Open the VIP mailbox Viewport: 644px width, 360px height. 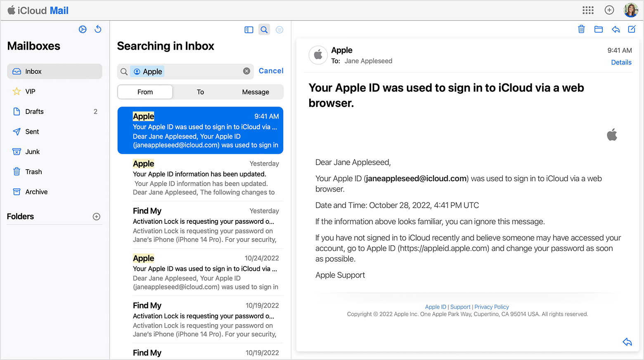pos(54,91)
